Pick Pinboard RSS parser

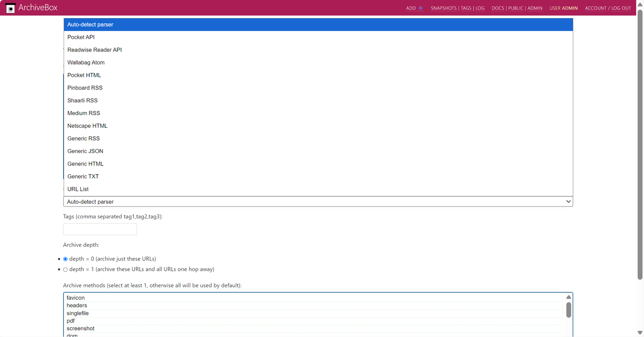pos(318,88)
